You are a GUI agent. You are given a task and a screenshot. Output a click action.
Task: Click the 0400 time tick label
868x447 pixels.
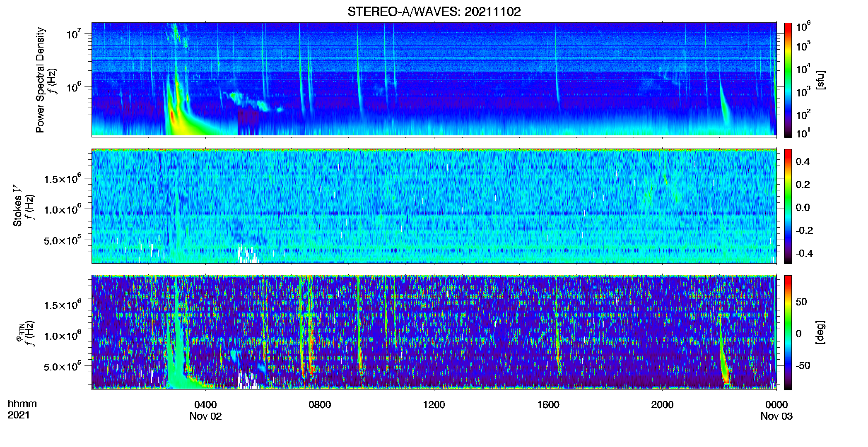206,404
